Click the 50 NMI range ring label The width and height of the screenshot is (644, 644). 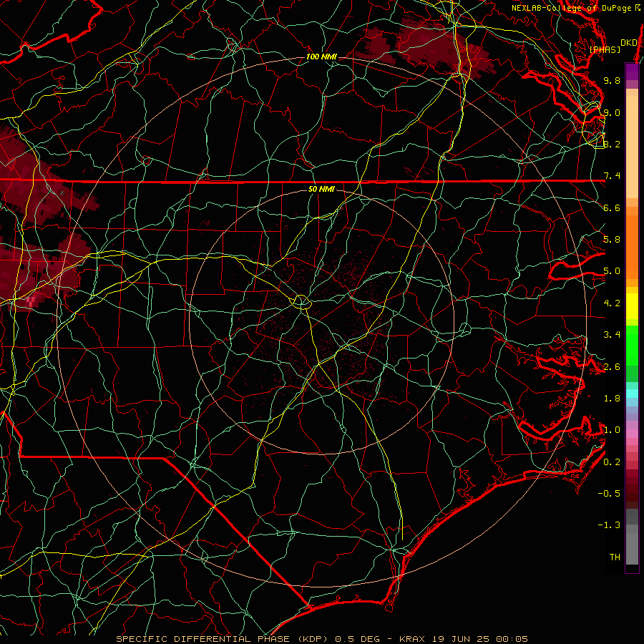[x=321, y=189]
